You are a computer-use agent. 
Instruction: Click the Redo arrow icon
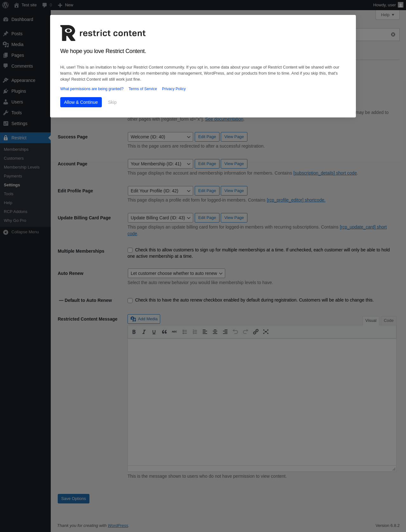click(x=246, y=332)
